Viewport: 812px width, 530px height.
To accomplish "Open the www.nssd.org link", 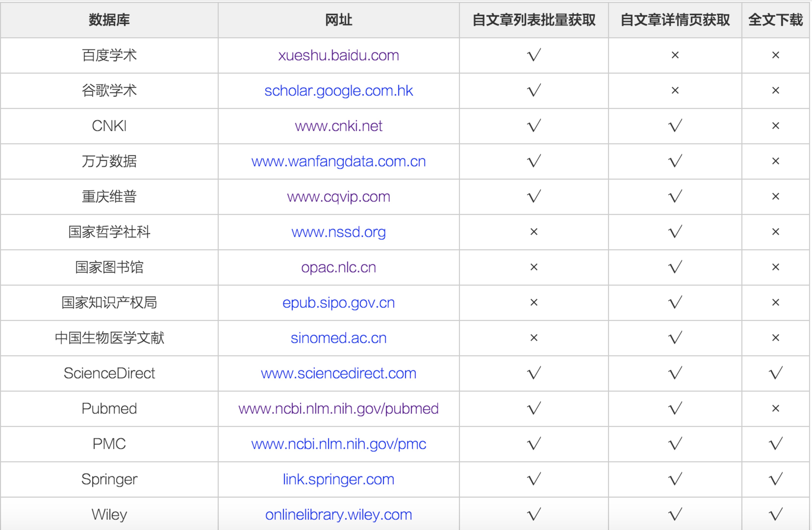I will click(338, 232).
